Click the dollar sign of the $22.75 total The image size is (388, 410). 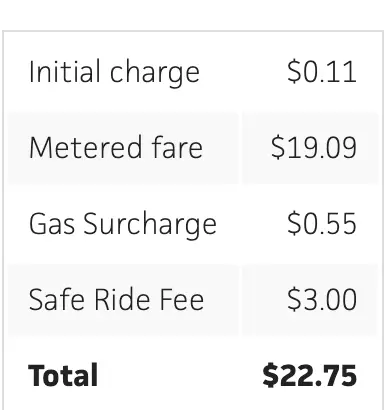tap(270, 375)
